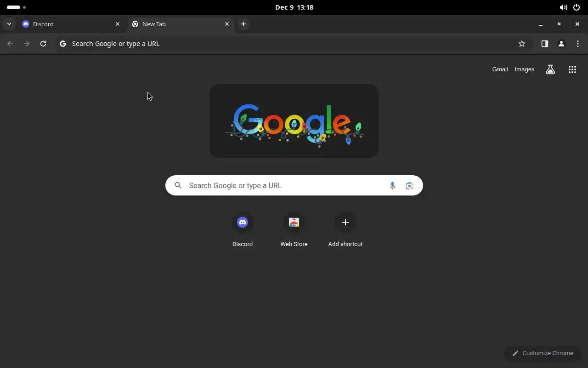Open the Discord shortcut
The image size is (588, 368).
[x=243, y=230]
